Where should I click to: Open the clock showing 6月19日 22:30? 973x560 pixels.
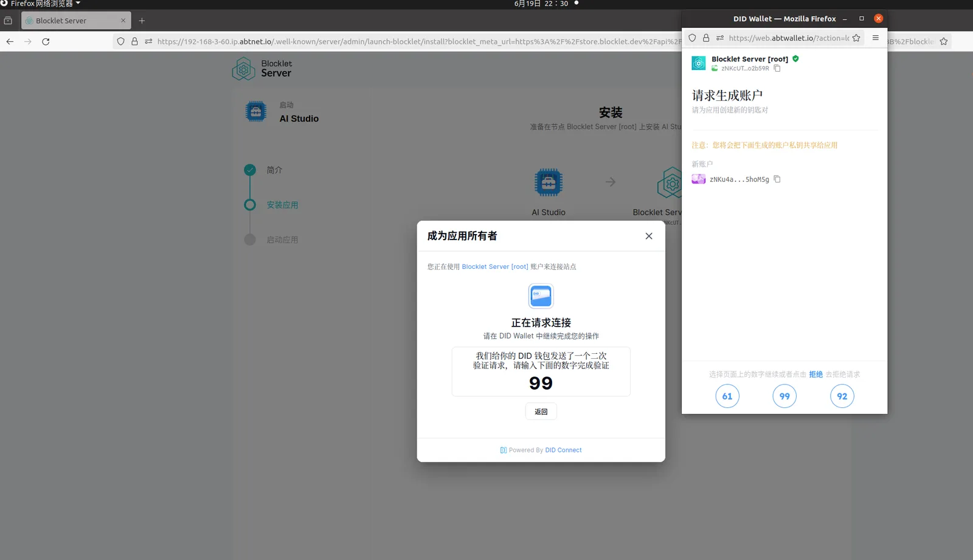point(541,4)
